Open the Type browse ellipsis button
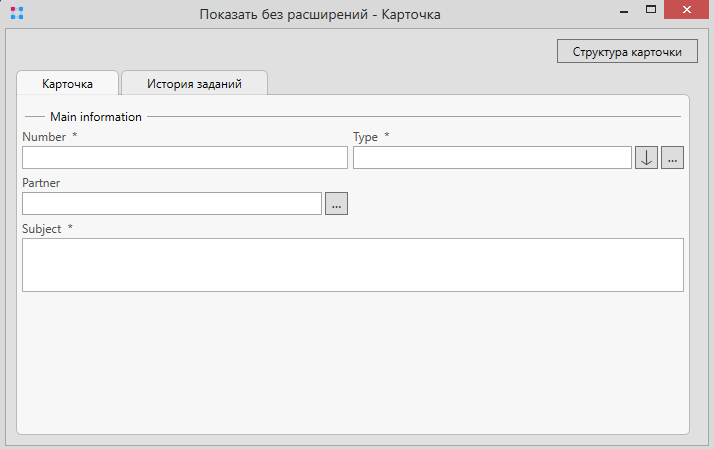Image resolution: width=714 pixels, height=449 pixels. 672,157
